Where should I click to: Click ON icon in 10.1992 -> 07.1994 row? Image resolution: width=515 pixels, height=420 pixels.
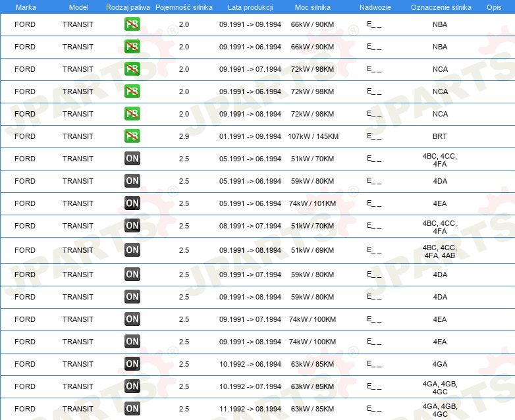coord(132,386)
